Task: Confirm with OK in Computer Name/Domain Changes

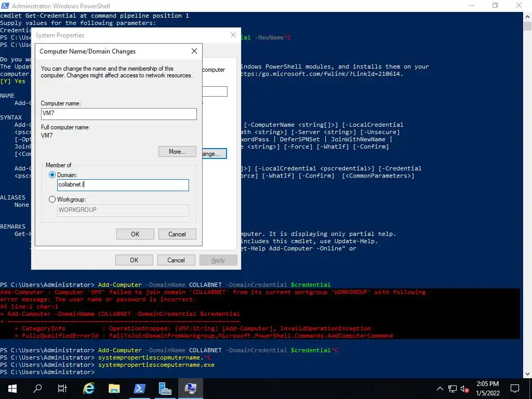Action: pos(135,234)
